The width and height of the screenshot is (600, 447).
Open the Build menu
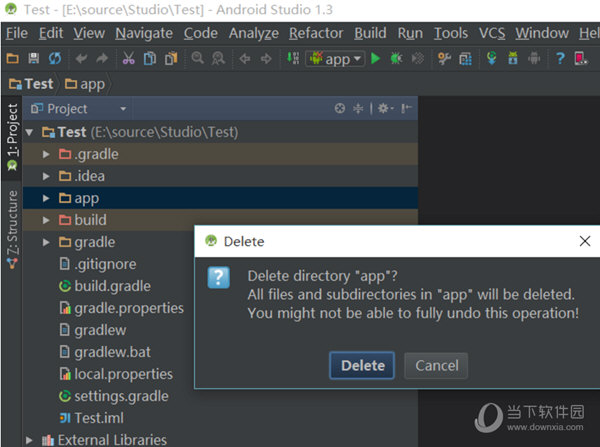[x=370, y=33]
